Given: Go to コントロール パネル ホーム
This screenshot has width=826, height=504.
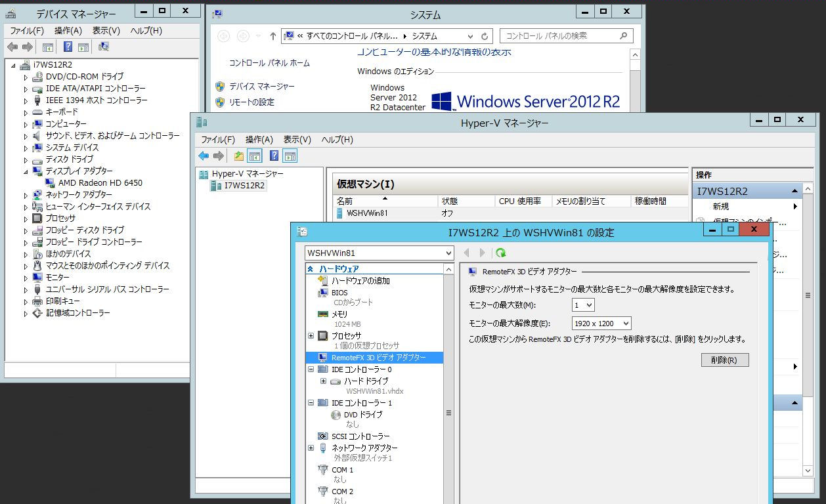Looking at the screenshot, I should coord(269,63).
